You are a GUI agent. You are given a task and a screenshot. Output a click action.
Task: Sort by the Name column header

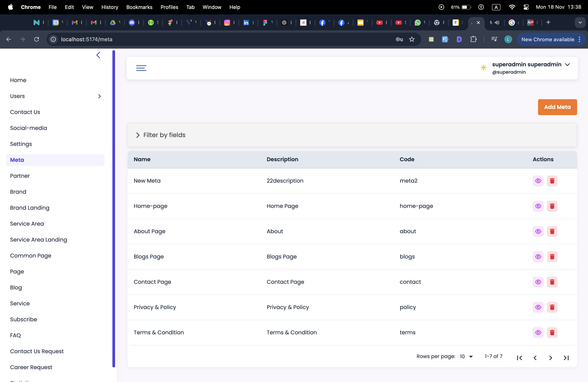142,159
